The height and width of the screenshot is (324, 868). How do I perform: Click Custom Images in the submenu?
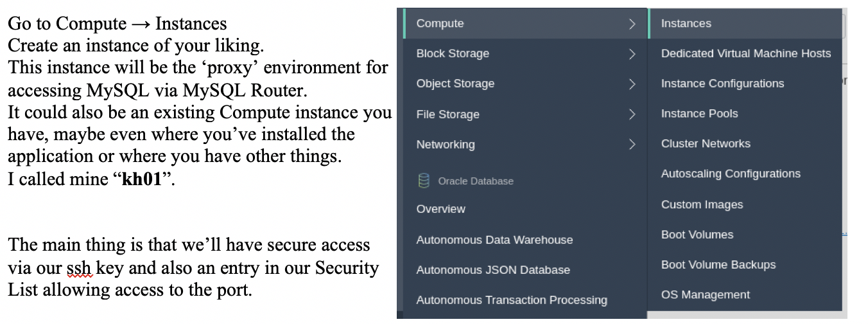(702, 204)
